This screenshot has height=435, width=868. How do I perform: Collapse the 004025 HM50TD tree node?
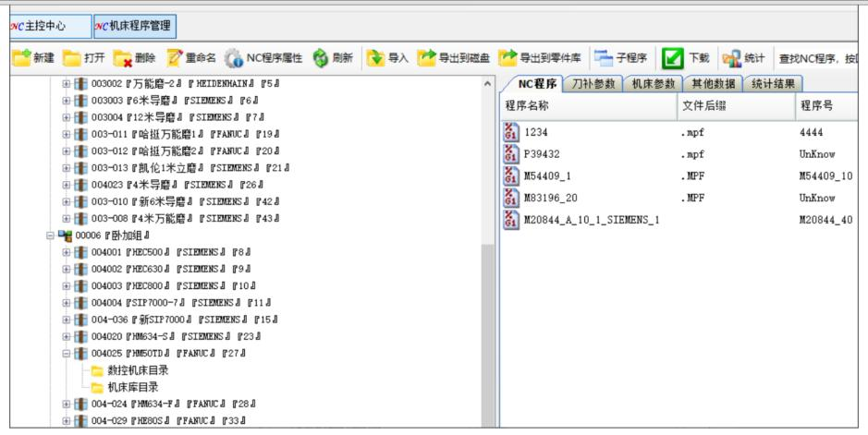tap(67, 353)
